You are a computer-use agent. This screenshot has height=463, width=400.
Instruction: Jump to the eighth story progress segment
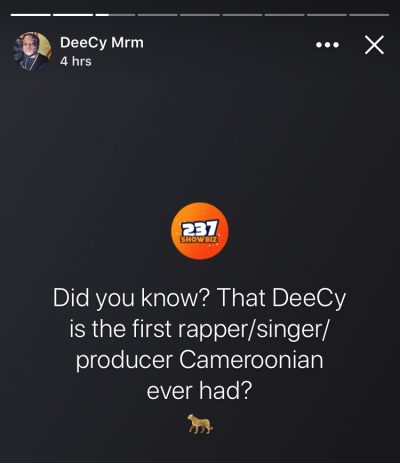pyautogui.click(x=327, y=15)
